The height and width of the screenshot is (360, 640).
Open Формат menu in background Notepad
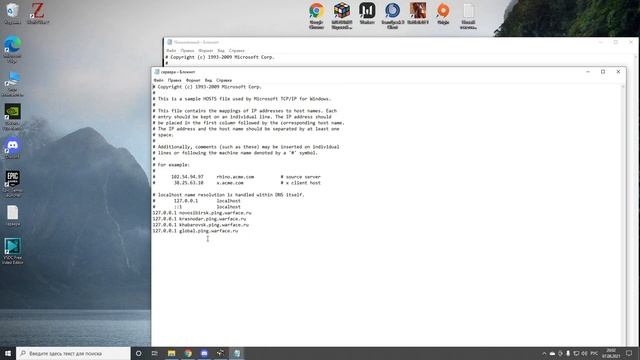point(206,51)
